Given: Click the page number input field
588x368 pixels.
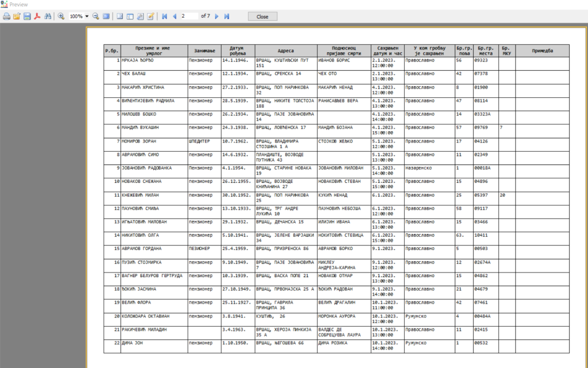Looking at the screenshot, I should point(189,17).
